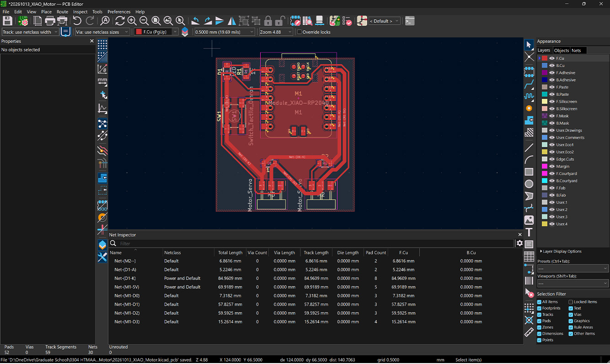
Task: Open the grid size 0.5000 mm dropdown
Action: (225, 32)
